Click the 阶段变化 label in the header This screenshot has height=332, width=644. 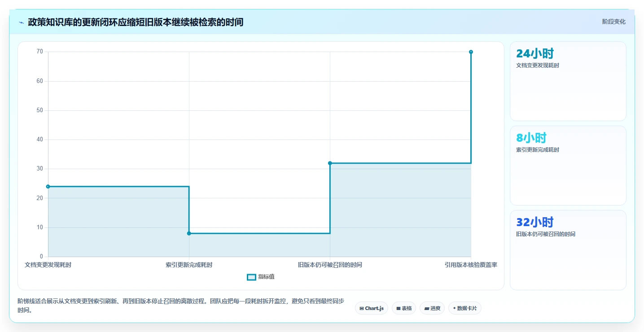coord(613,22)
